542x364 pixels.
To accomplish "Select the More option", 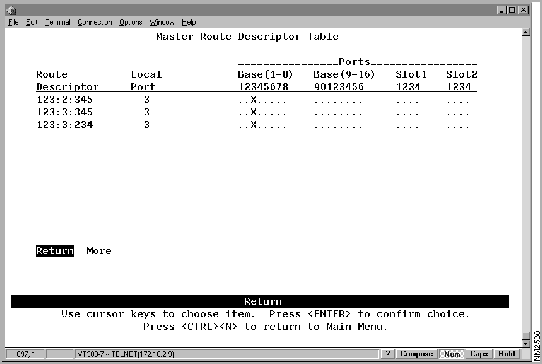I will 99,251.
